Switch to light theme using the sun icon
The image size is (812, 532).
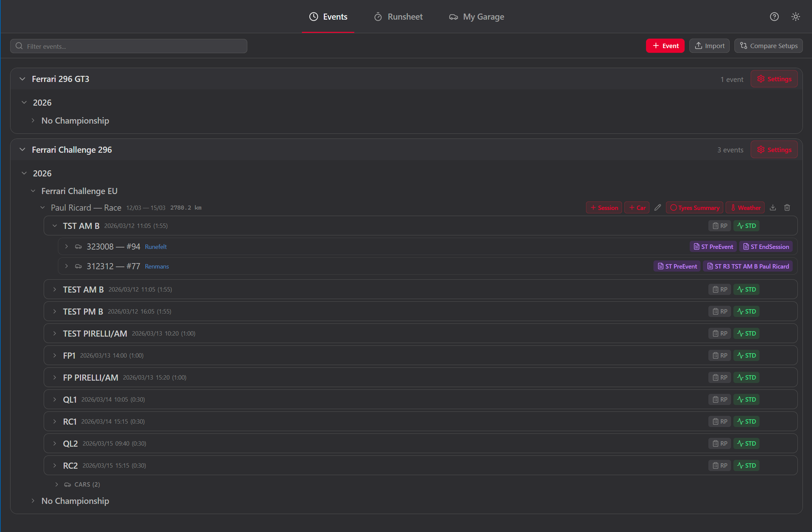click(796, 16)
